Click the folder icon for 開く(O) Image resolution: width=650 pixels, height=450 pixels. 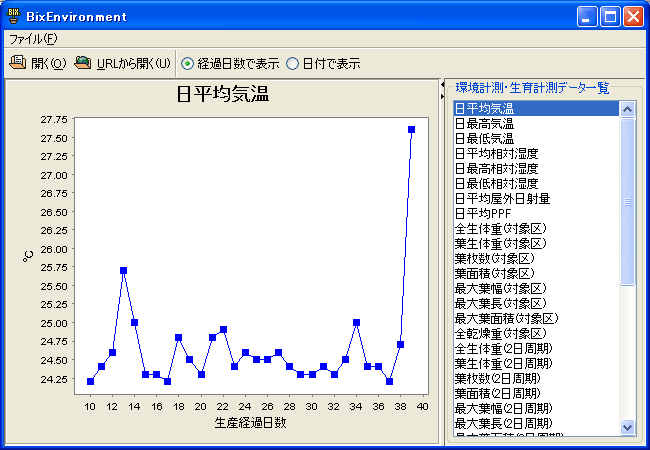pyautogui.click(x=18, y=63)
